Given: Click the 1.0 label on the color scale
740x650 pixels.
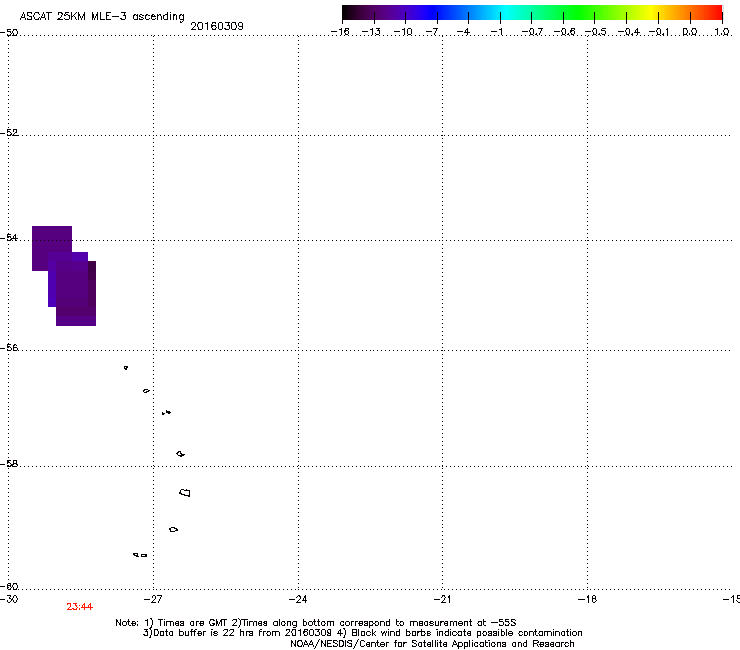Looking at the screenshot, I should tap(722, 32).
